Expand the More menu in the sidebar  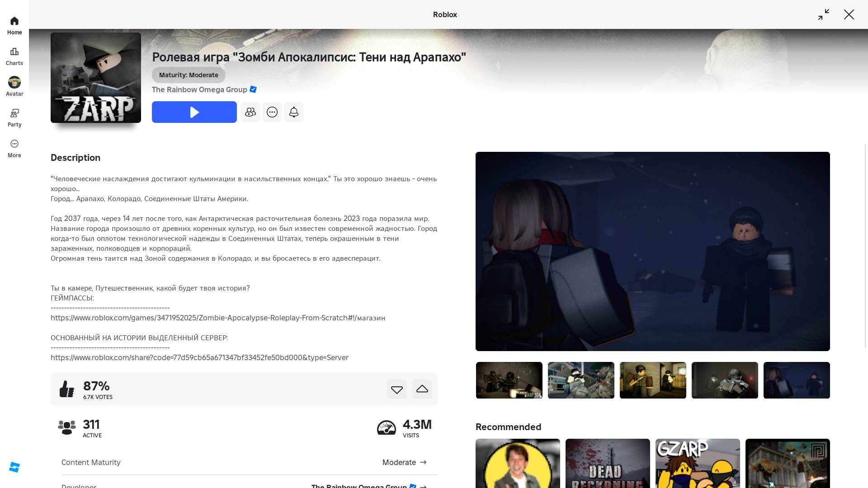14,148
